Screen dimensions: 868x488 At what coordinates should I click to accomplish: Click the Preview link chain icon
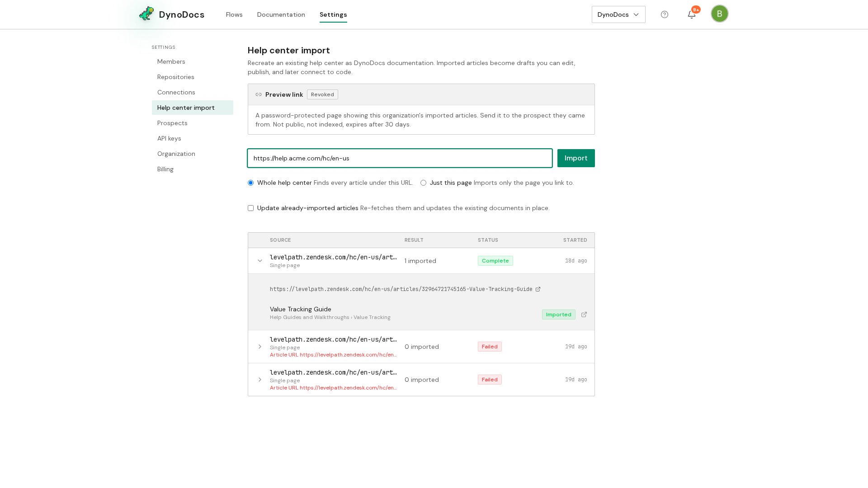pyautogui.click(x=259, y=94)
